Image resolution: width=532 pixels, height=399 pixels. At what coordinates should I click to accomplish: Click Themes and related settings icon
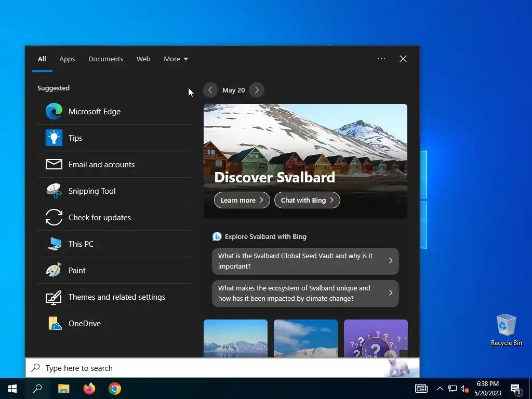(x=54, y=297)
